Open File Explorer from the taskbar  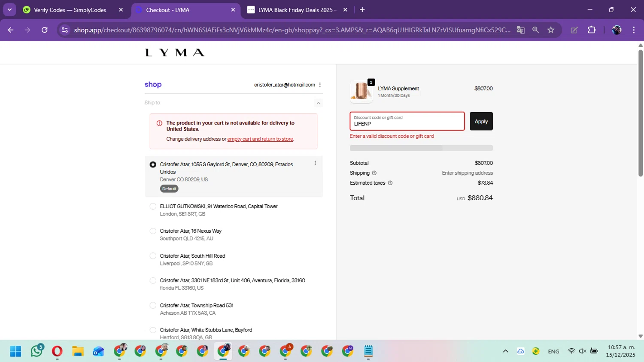[78, 351]
